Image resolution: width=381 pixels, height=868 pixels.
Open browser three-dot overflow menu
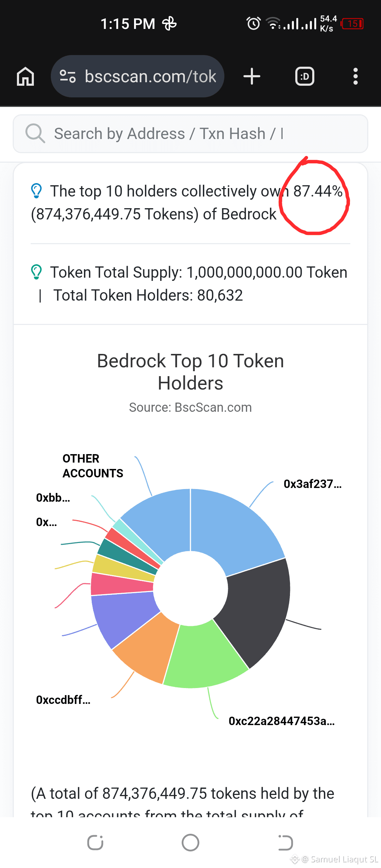pyautogui.click(x=356, y=76)
